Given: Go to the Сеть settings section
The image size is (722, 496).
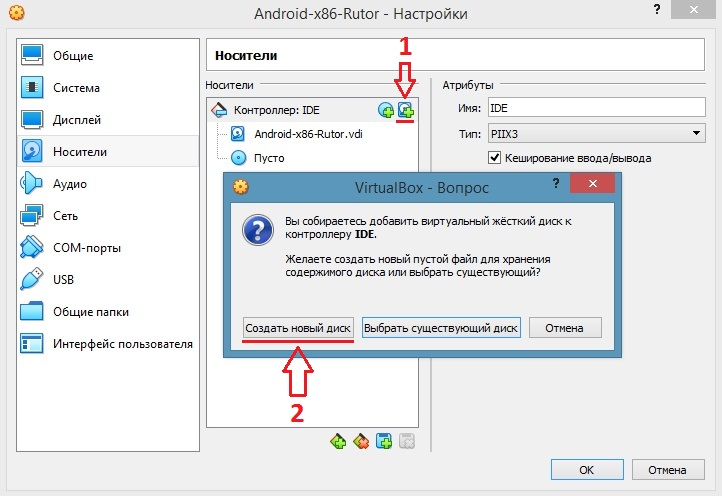Looking at the screenshot, I should pos(65,216).
